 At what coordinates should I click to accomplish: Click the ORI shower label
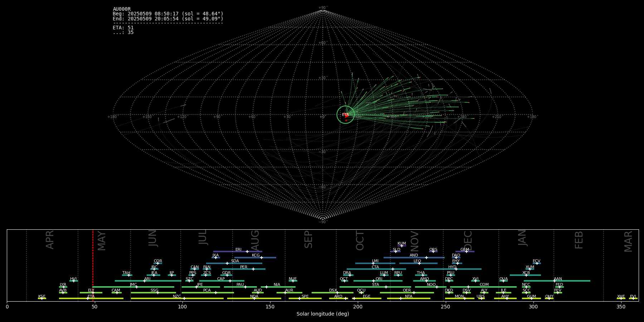(x=379, y=279)
